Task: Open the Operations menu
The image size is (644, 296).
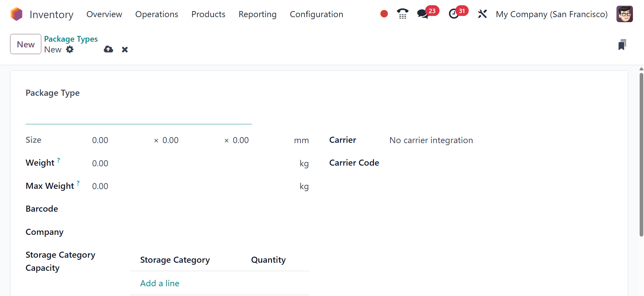Action: point(156,14)
